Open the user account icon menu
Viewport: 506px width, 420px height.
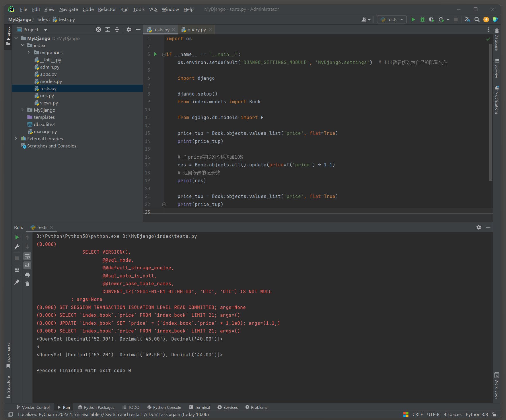[x=366, y=20]
